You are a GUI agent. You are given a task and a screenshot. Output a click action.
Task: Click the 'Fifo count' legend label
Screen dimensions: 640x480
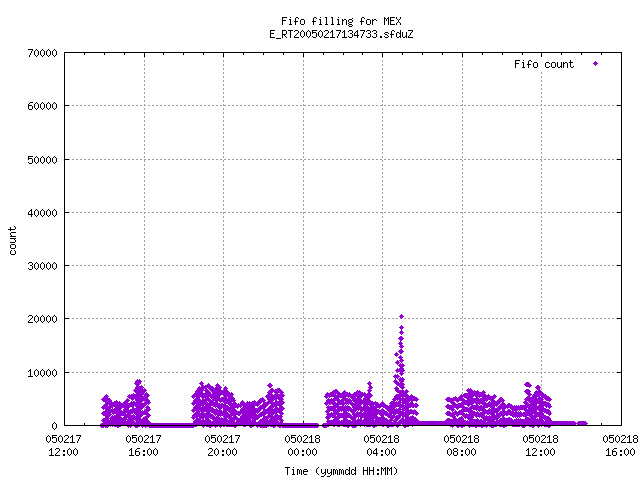(x=544, y=64)
